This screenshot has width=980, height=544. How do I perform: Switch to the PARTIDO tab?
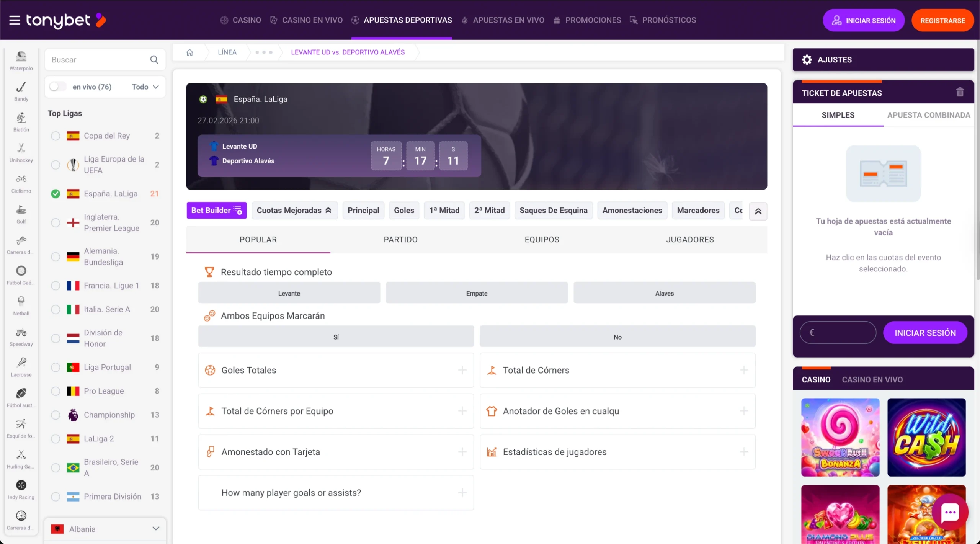[x=400, y=240]
